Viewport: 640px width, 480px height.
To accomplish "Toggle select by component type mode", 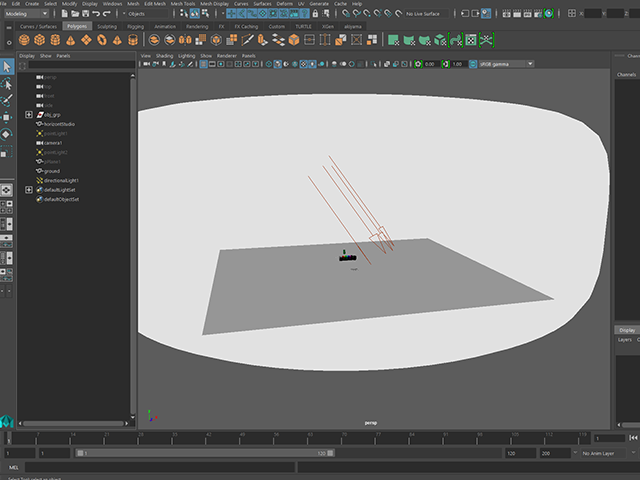I will point(205,13).
